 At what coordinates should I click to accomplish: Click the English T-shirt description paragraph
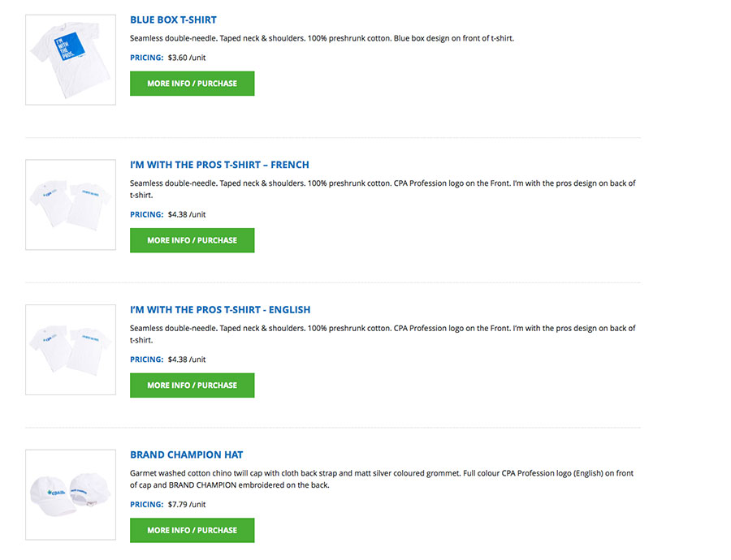[x=382, y=334]
